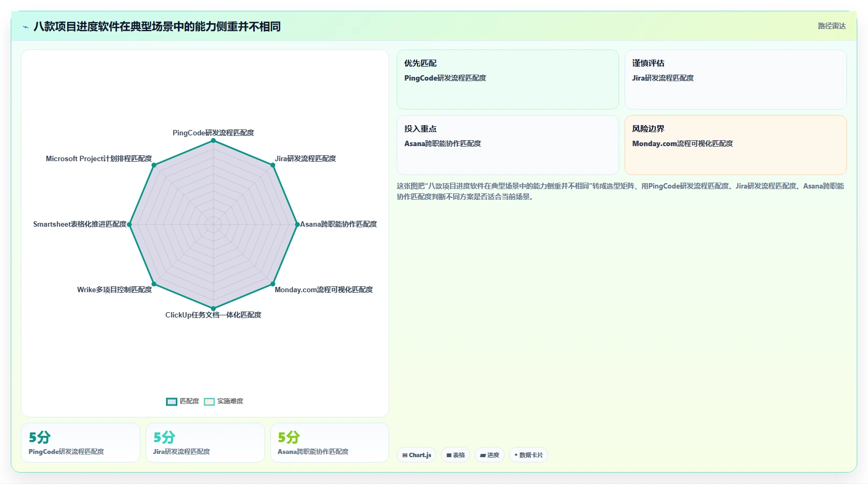
Task: Click the Chart.js tag
Action: click(417, 455)
